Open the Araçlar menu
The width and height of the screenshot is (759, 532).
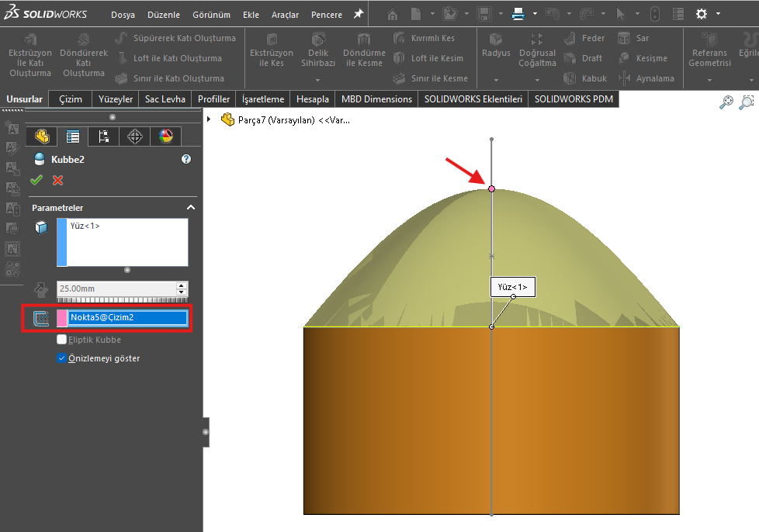point(285,15)
